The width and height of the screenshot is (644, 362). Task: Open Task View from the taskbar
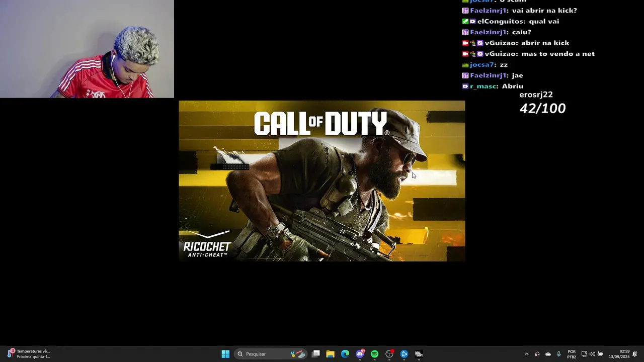(316, 354)
